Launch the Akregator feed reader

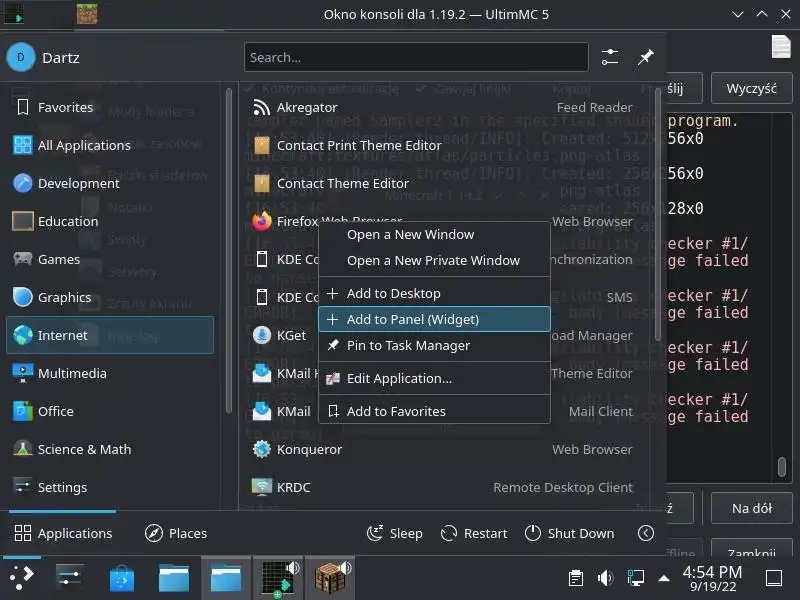(443, 107)
